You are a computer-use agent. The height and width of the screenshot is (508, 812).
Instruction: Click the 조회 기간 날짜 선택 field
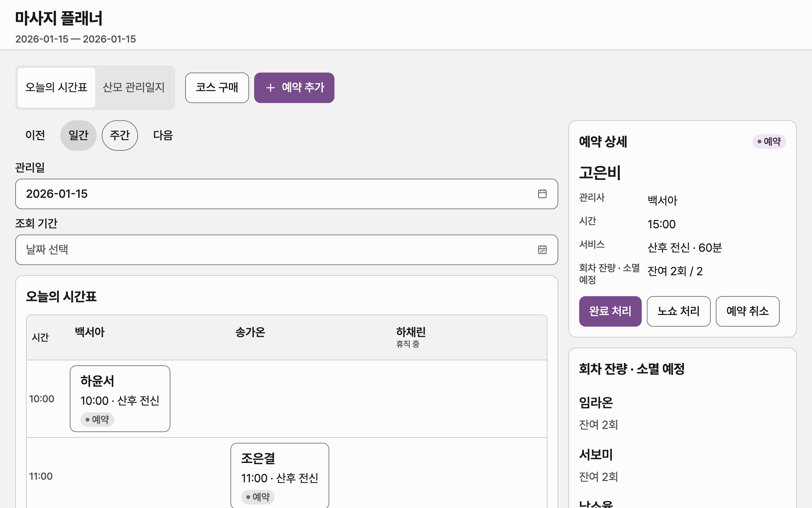286,250
